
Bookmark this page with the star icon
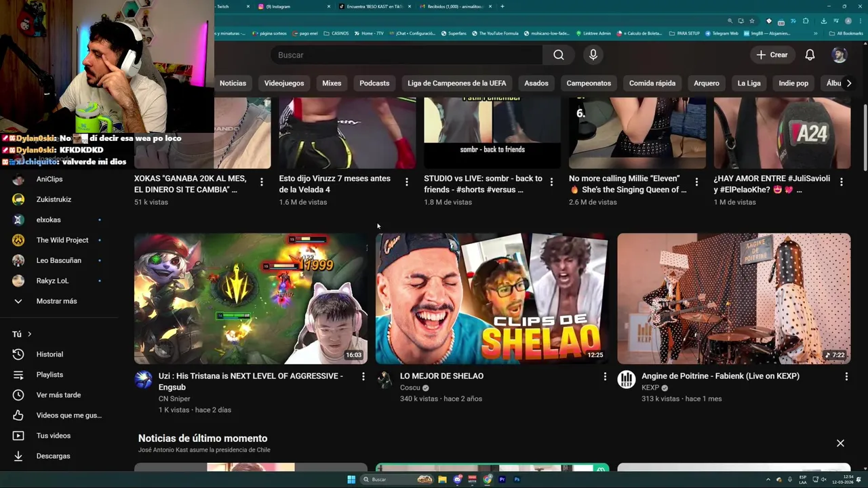[x=751, y=21]
